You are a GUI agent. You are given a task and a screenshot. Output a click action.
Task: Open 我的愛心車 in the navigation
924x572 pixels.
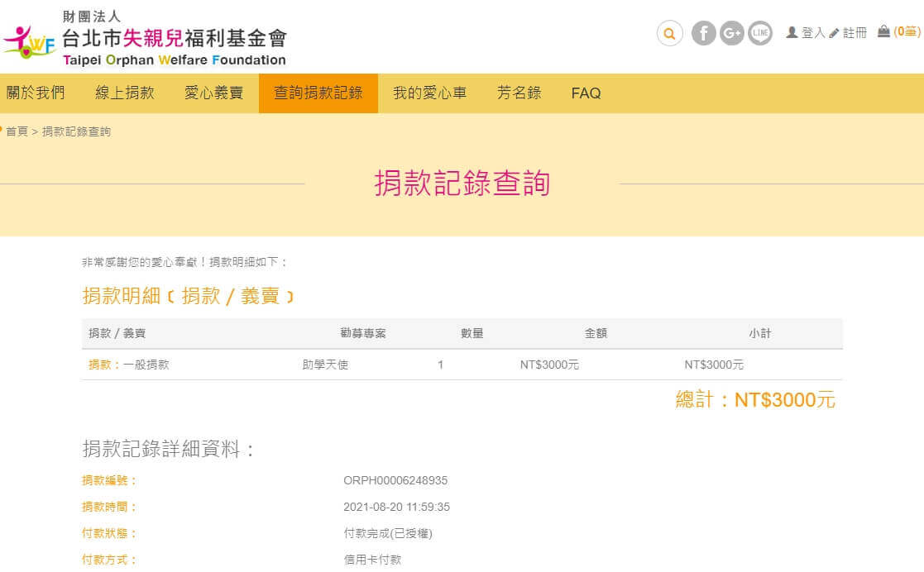429,93
